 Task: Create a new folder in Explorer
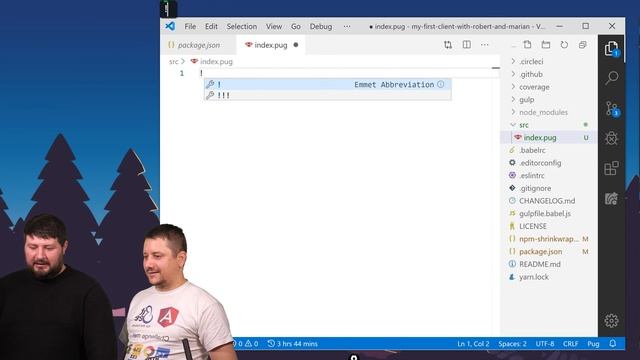tap(546, 44)
